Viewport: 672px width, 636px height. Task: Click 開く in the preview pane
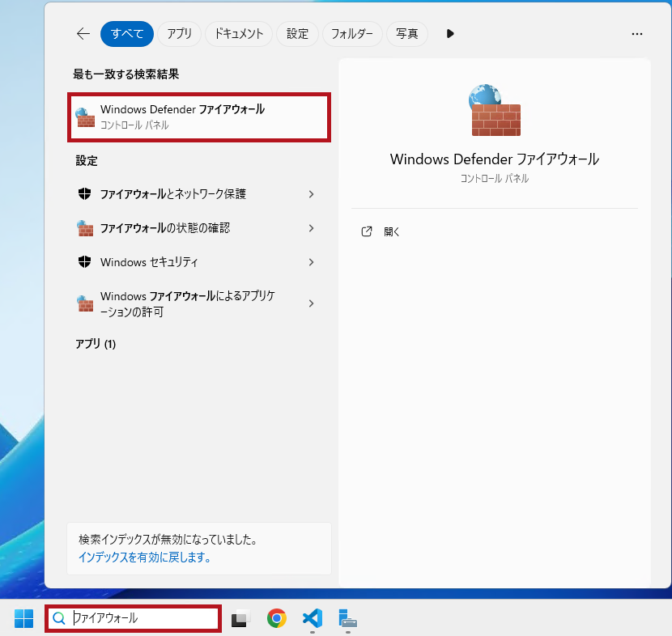(x=392, y=231)
